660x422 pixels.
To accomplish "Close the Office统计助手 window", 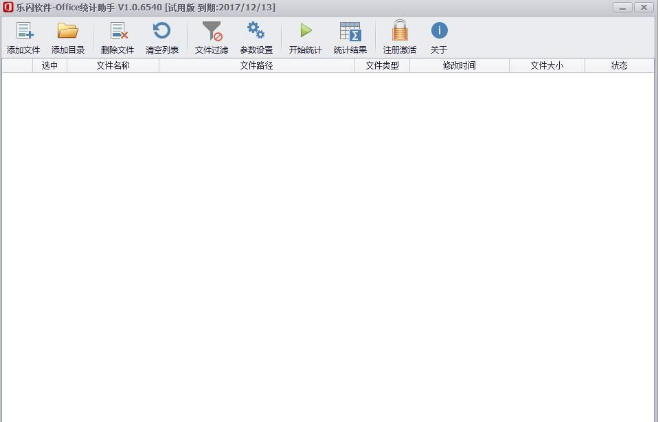I will (x=644, y=8).
